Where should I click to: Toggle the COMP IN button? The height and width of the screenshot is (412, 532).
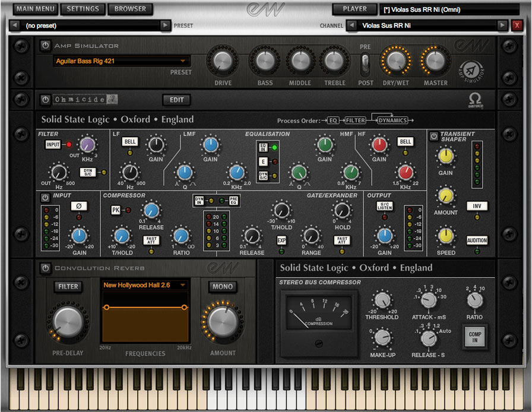coord(475,337)
